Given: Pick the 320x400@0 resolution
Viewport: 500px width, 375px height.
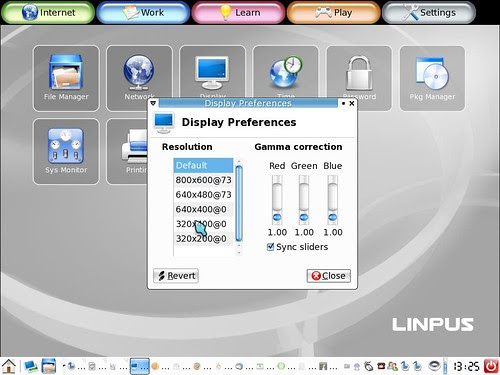Looking at the screenshot, I should 203,224.
